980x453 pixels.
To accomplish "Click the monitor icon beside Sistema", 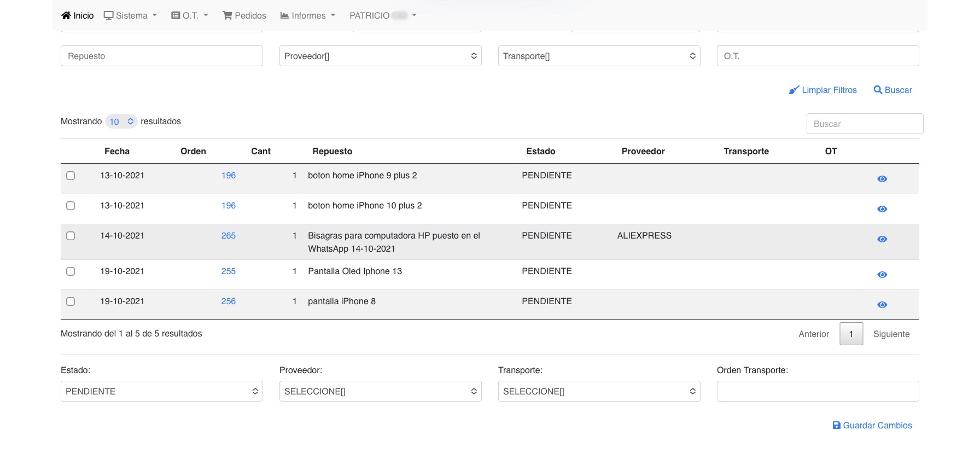I will tap(108, 15).
